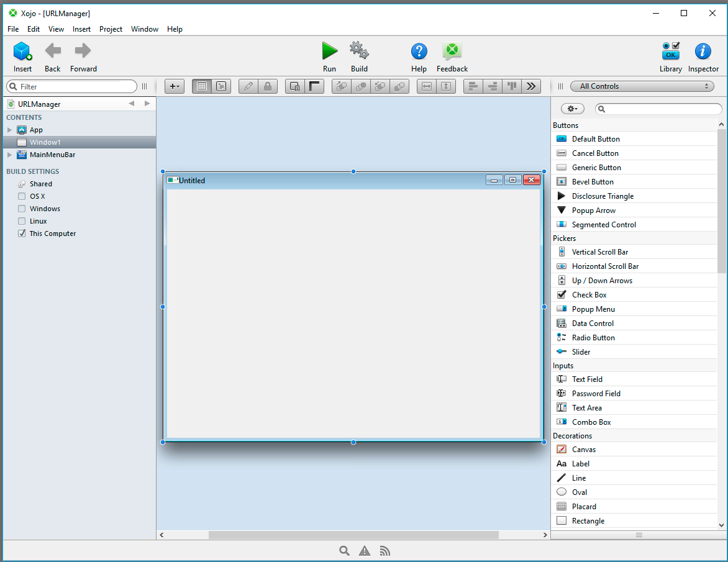Select Cancel Button in library
This screenshot has height=562, width=728.
[x=634, y=153]
